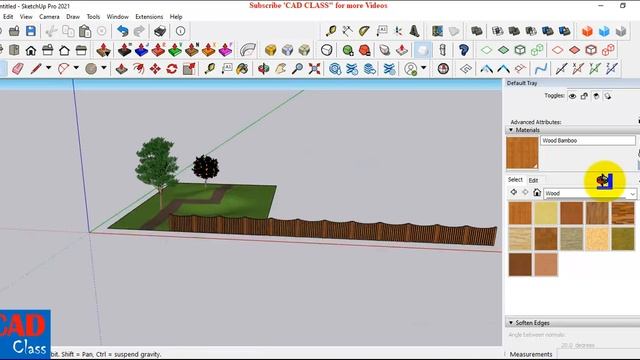
Task: Open the Help menu
Action: click(176, 17)
